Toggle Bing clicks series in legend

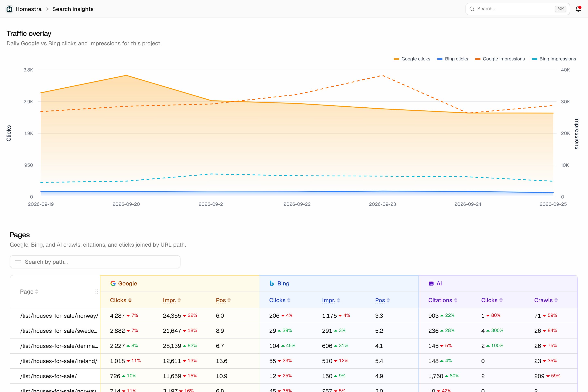coord(452,59)
